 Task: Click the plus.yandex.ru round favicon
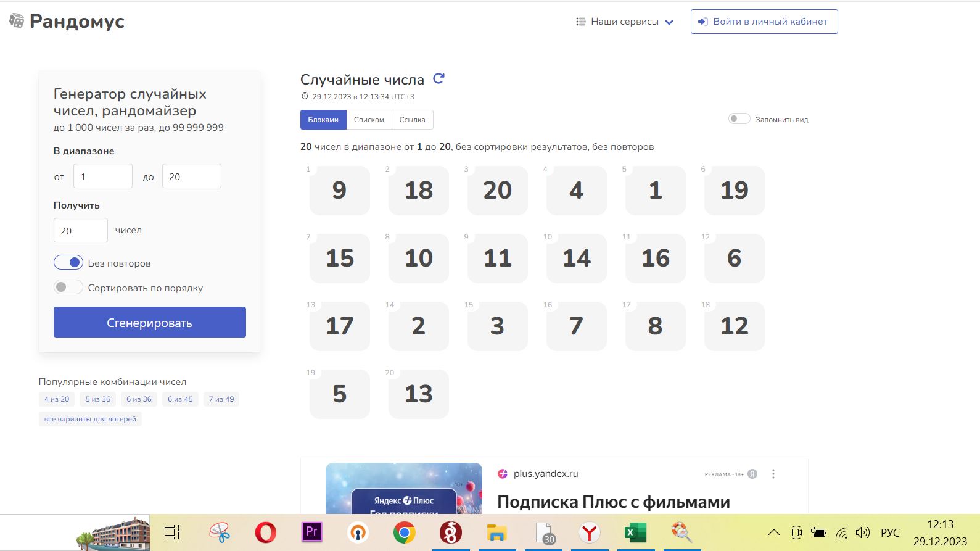pyautogui.click(x=503, y=474)
